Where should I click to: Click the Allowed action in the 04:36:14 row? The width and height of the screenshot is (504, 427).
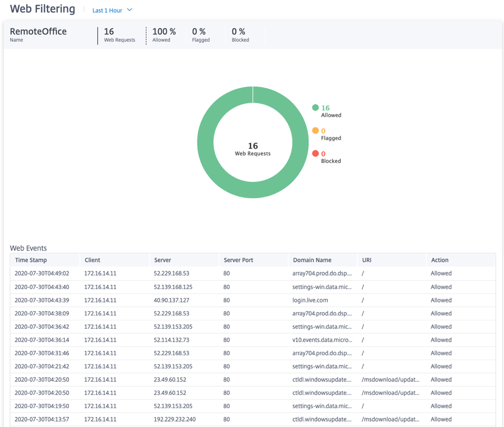[x=441, y=340]
